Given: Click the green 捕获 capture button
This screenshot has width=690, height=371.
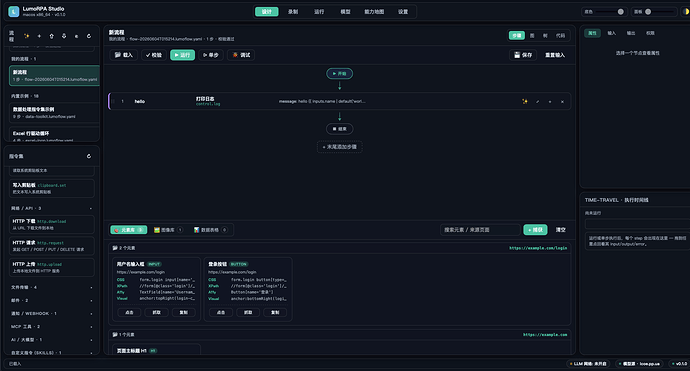Looking at the screenshot, I should pos(535,230).
